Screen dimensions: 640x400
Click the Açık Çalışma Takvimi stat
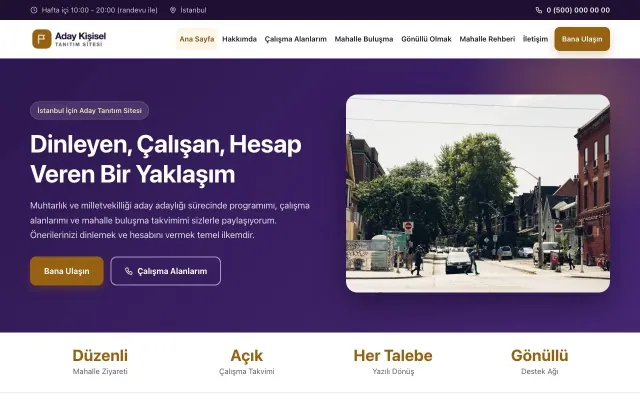coord(247,361)
